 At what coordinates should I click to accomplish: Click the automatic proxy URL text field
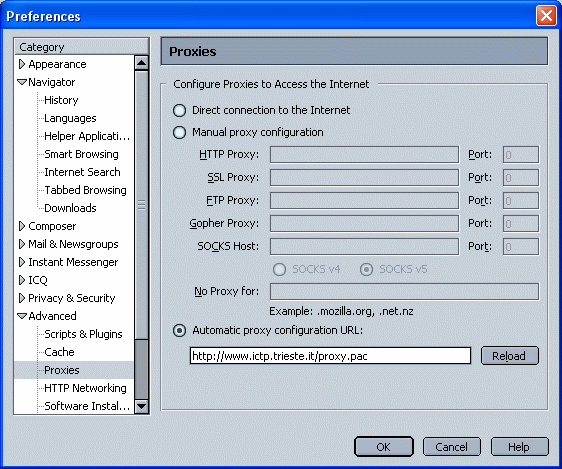330,356
